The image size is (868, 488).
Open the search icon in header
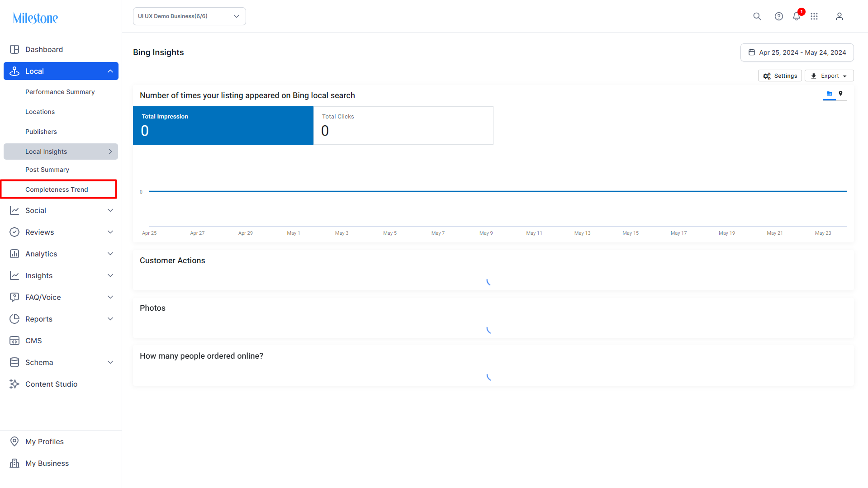click(757, 16)
